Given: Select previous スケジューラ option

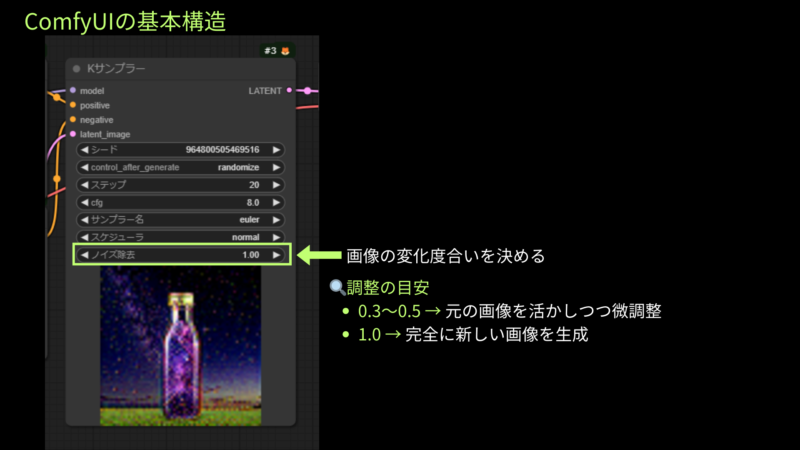Looking at the screenshot, I should 85,237.
